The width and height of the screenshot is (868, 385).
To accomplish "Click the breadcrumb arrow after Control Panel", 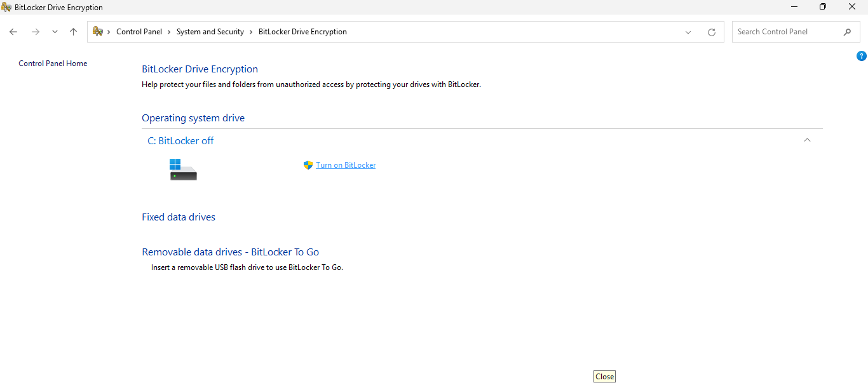I will (x=169, y=32).
